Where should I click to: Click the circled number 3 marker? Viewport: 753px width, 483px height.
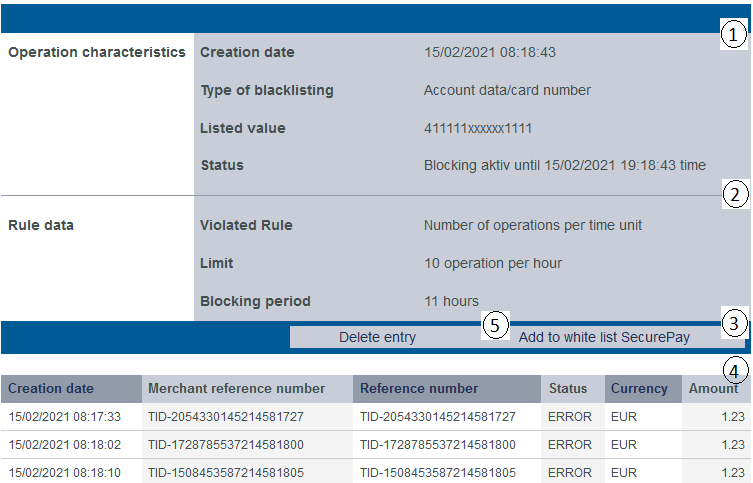point(735,323)
